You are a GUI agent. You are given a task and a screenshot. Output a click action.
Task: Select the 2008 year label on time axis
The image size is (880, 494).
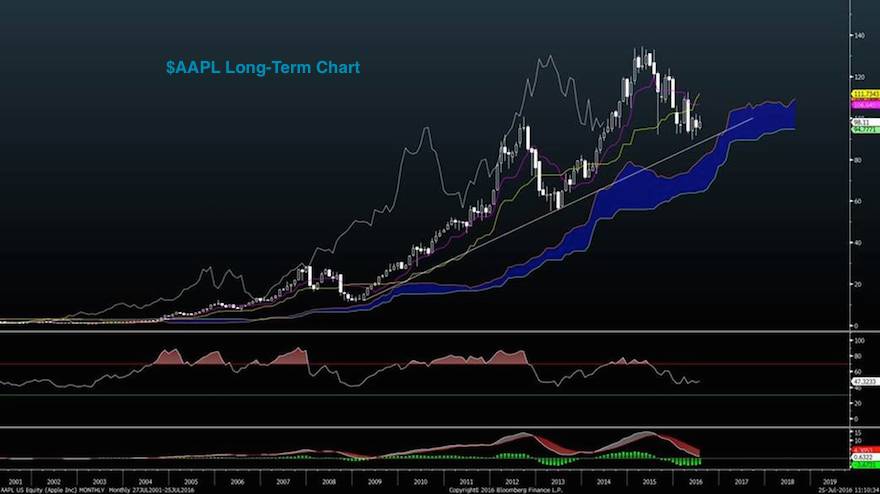coord(329,482)
